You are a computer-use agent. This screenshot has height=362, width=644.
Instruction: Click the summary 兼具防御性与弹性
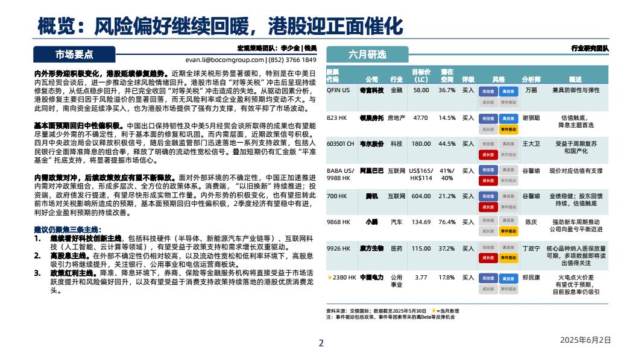click(576, 90)
